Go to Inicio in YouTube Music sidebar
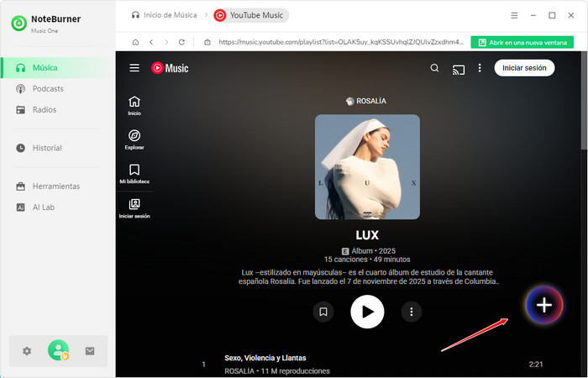588x378 pixels. click(x=134, y=106)
